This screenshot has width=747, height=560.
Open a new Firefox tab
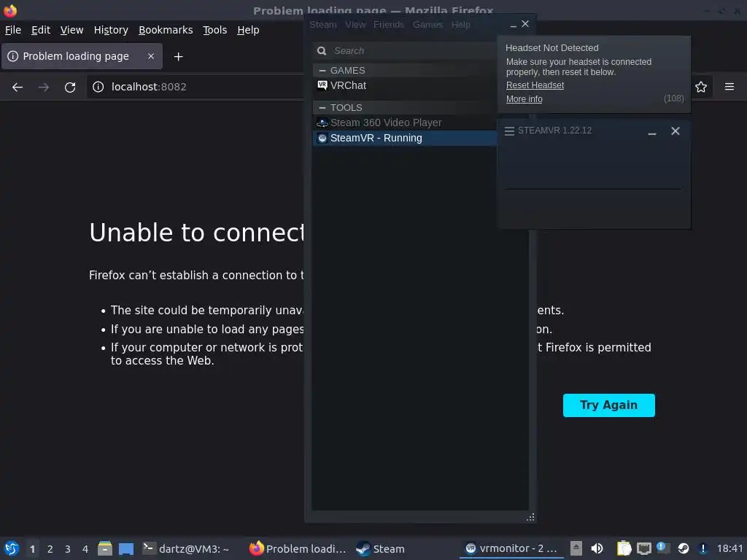pyautogui.click(x=178, y=57)
